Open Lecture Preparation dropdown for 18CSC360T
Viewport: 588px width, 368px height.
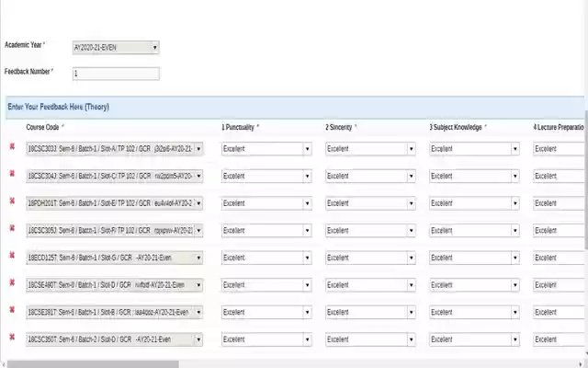559,339
